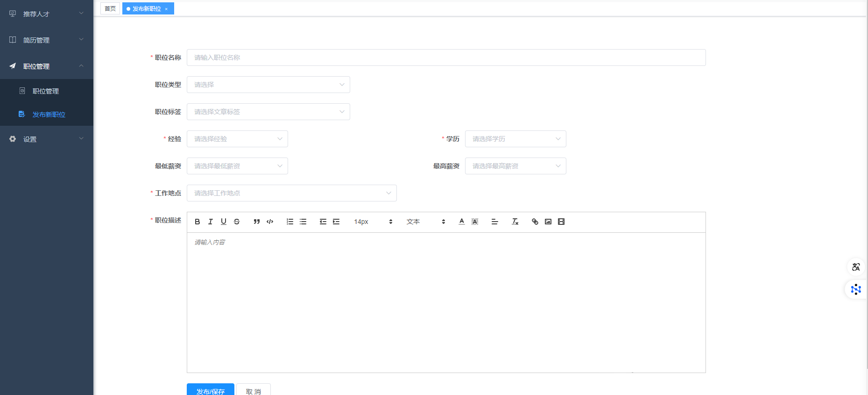Expand the 设置 menu chevron
Screen dimensions: 868x395
click(81, 138)
